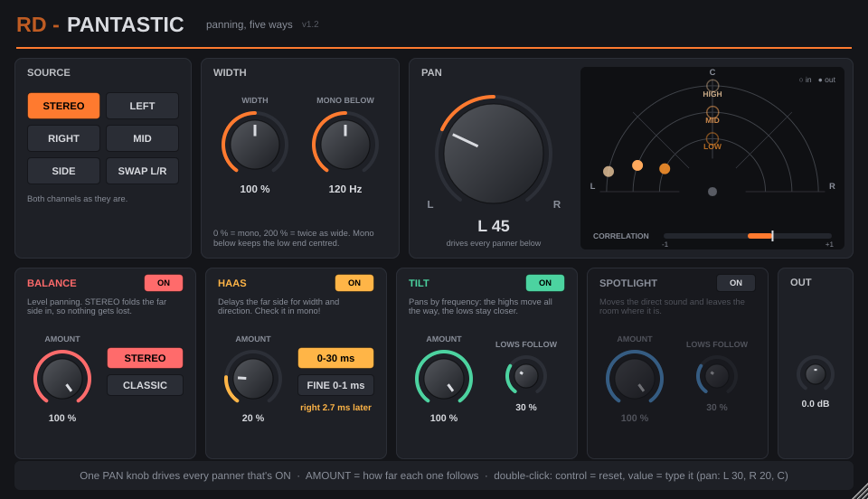
Task: Click the SPOTLIGHT lows follow 30 % value
Action: pos(716,407)
